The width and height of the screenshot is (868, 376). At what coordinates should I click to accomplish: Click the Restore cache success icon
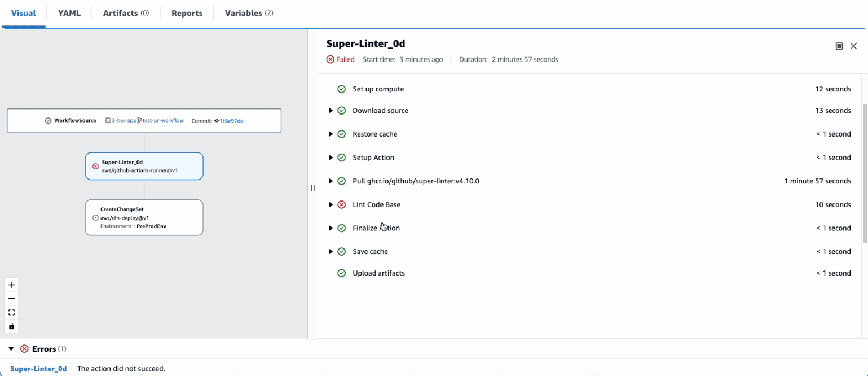pyautogui.click(x=341, y=134)
